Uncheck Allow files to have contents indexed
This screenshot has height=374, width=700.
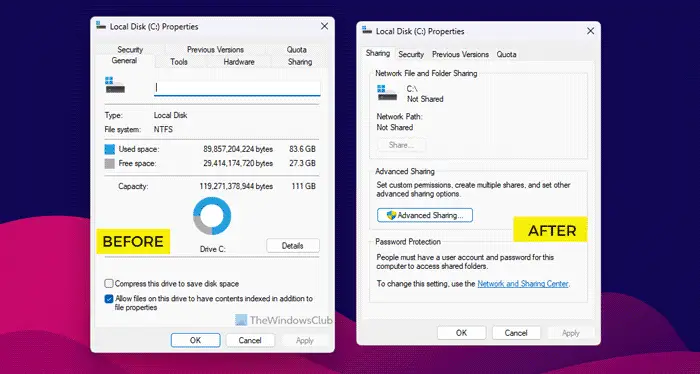108,299
